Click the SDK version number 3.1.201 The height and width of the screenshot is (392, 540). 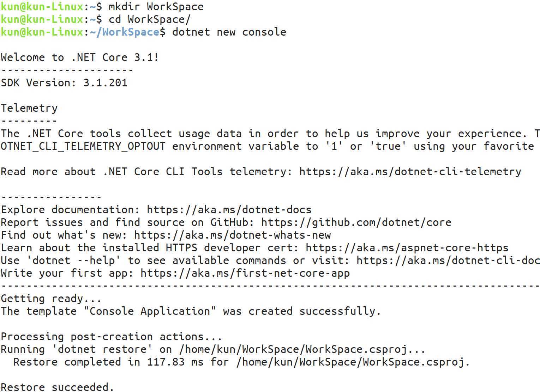click(105, 83)
